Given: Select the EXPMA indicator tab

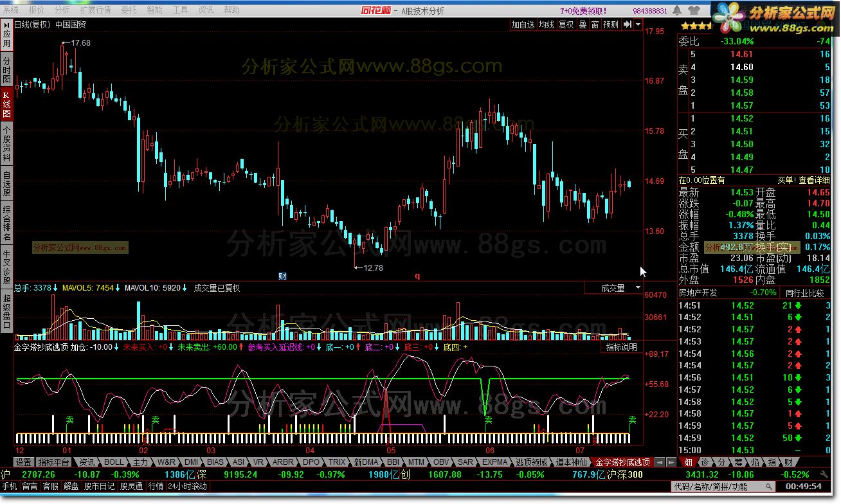Looking at the screenshot, I should tap(496, 462).
